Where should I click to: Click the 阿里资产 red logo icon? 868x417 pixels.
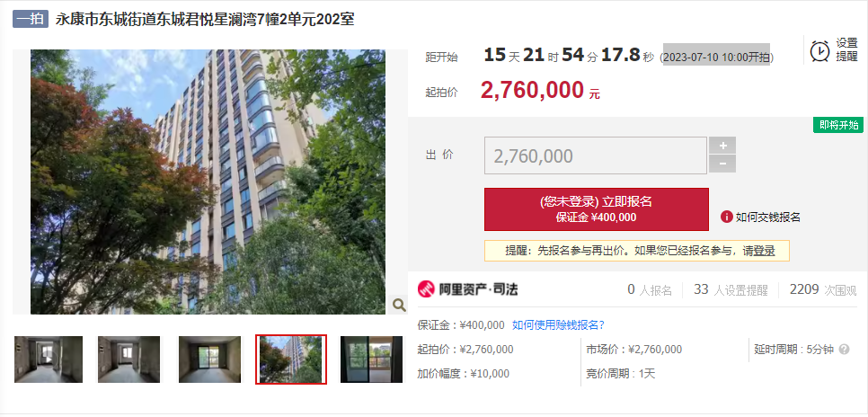pyautogui.click(x=426, y=289)
